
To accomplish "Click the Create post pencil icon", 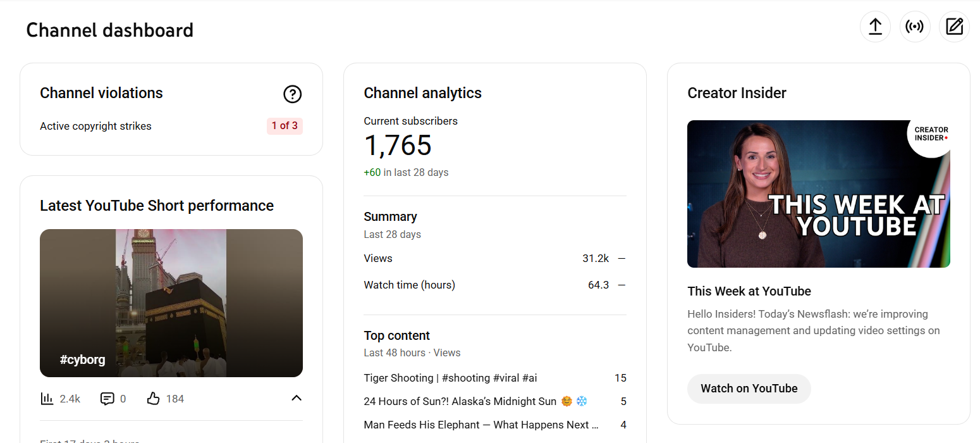I will pos(954,27).
